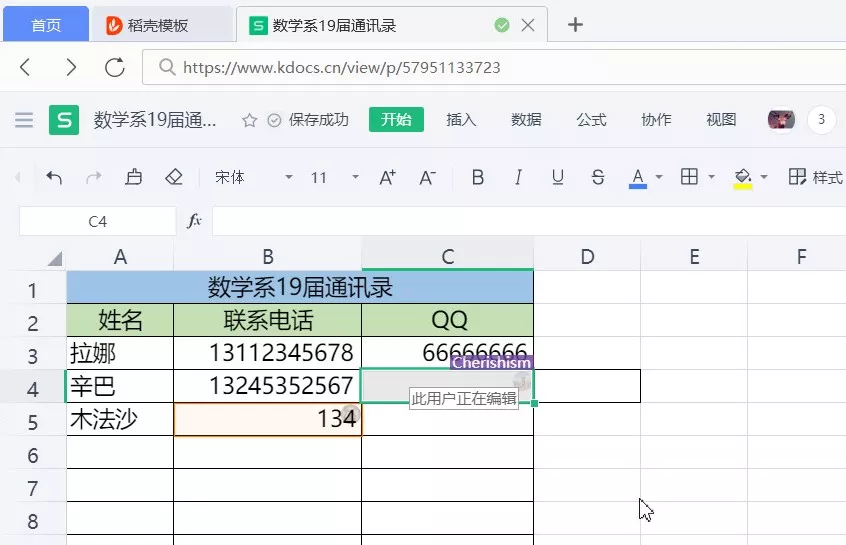Click the collaborator count 3 badge
Image resolution: width=846 pixels, height=545 pixels.
(821, 119)
